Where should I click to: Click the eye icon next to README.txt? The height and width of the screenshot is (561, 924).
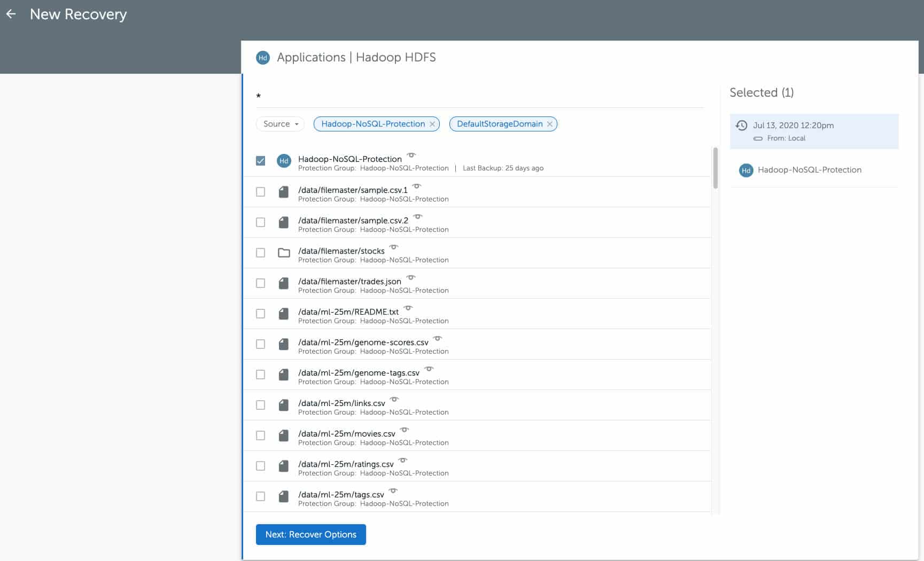(408, 308)
